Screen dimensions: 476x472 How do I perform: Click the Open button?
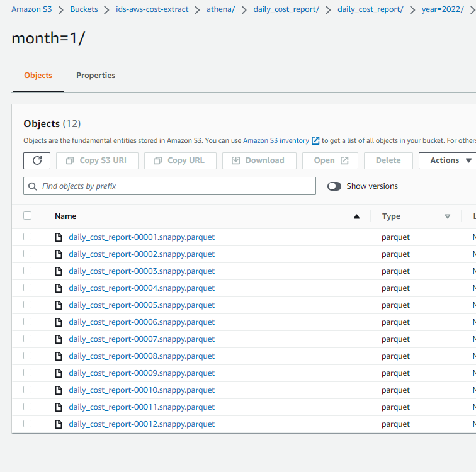(330, 160)
